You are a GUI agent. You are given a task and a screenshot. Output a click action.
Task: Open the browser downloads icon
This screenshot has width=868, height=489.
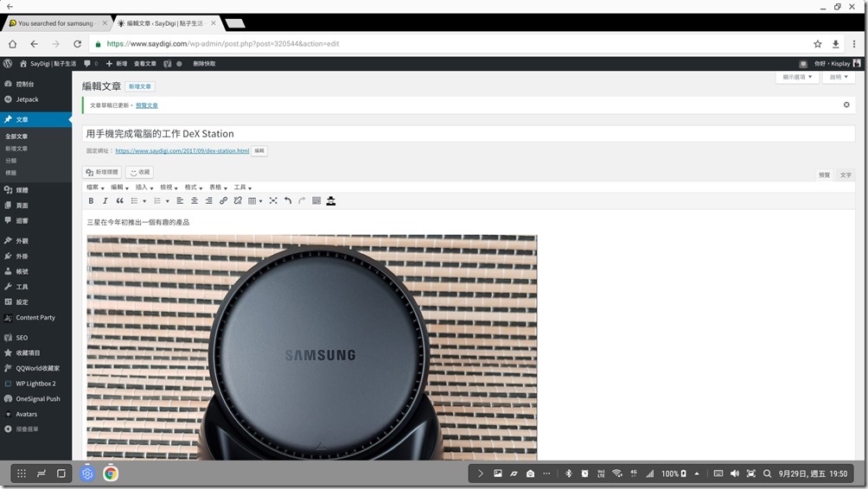point(835,44)
